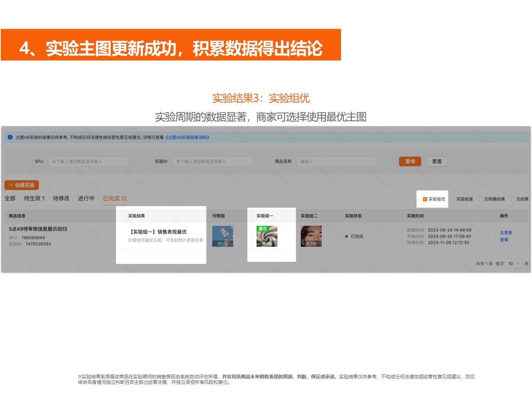The width and height of the screenshot is (532, 399).
Task: Focus the SPU input field
Action: (x=88, y=161)
